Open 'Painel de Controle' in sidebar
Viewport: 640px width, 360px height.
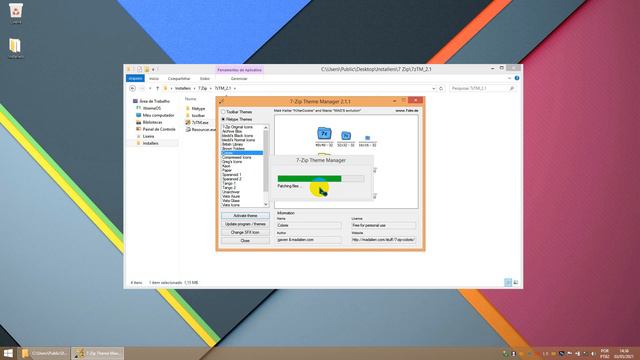(155, 129)
